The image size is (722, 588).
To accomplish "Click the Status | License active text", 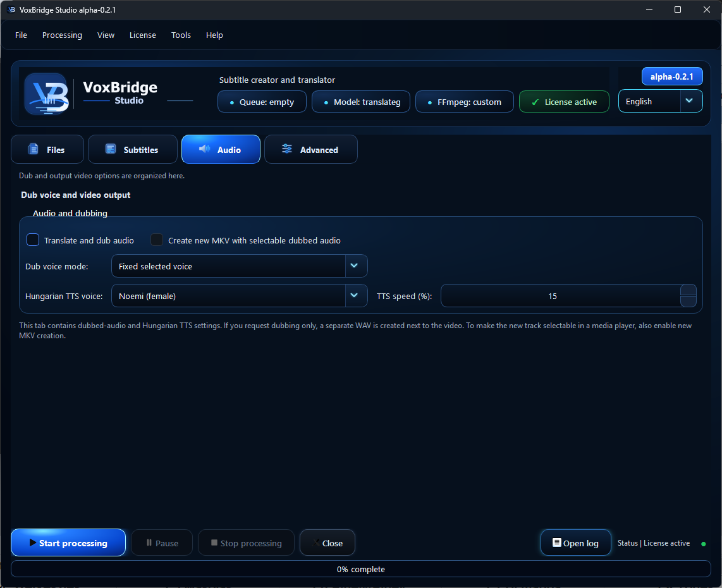I will click(x=653, y=543).
